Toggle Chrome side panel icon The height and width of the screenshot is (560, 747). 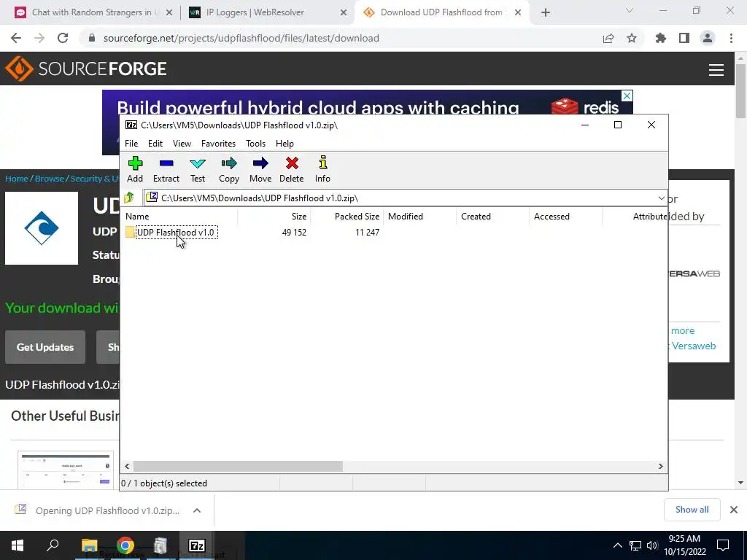(684, 38)
